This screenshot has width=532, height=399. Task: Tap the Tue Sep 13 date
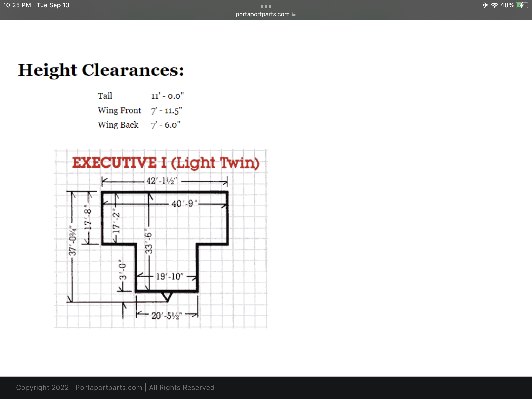[x=53, y=5]
